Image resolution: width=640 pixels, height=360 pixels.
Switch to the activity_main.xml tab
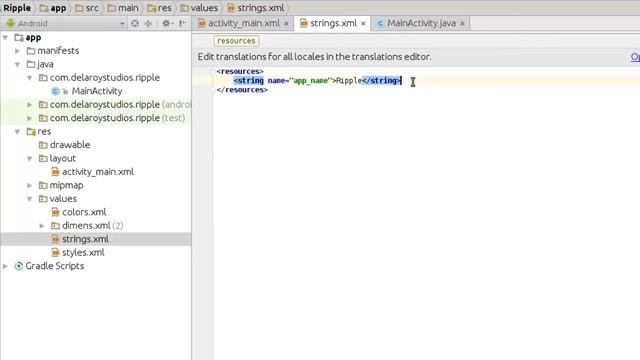(x=244, y=23)
